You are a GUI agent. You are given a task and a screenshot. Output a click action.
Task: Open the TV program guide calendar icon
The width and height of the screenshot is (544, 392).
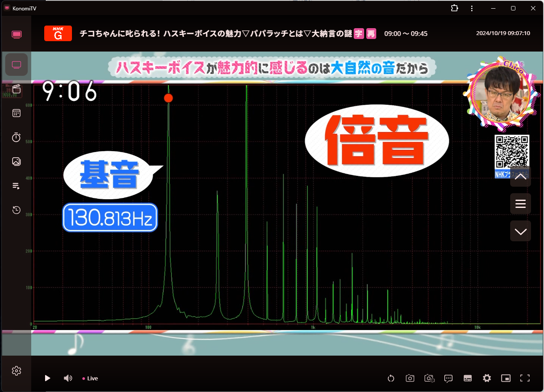(16, 113)
